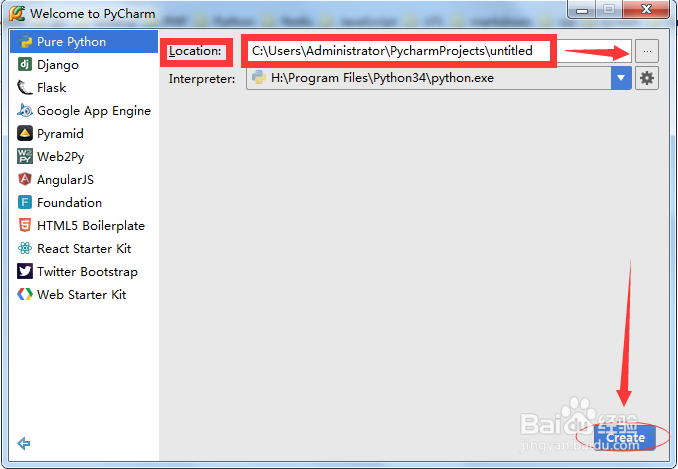
Task: Choose Twitter Bootstrap project type
Action: coord(84,271)
